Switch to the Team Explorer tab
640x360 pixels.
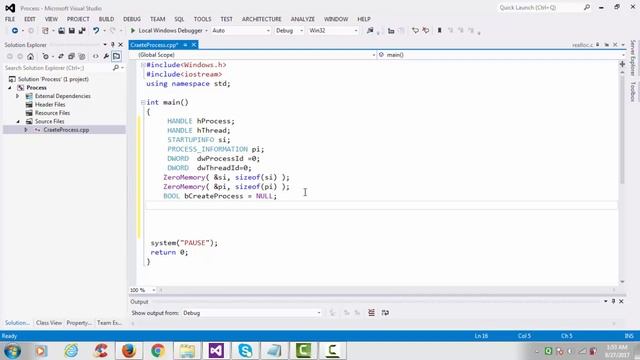click(109, 323)
